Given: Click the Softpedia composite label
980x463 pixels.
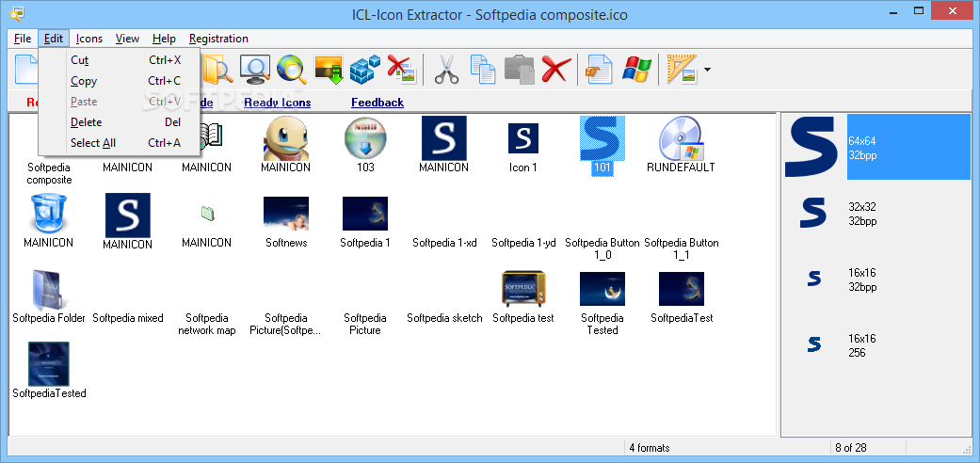Looking at the screenshot, I should [x=49, y=174].
